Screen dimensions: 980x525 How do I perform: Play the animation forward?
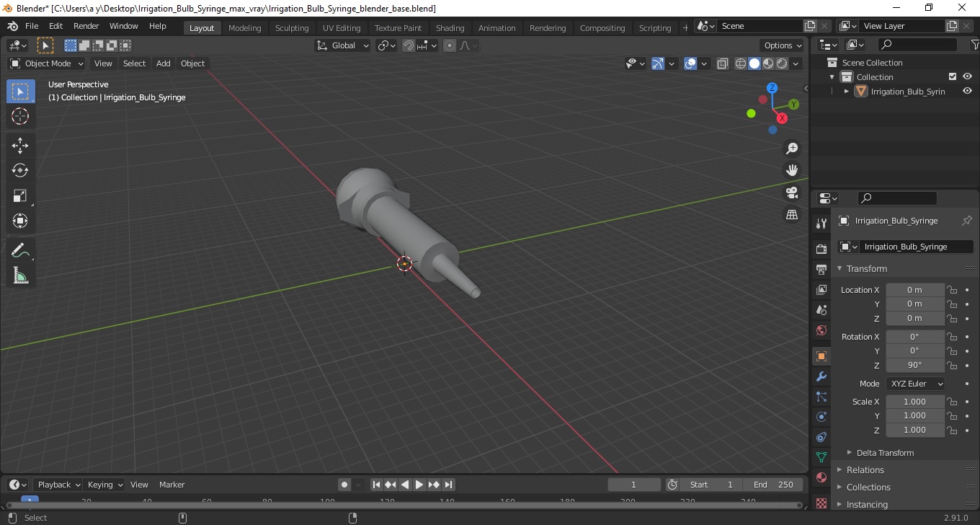click(x=419, y=485)
